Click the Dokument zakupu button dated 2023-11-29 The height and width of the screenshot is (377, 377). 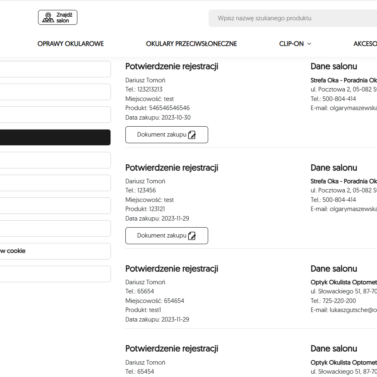167,236
